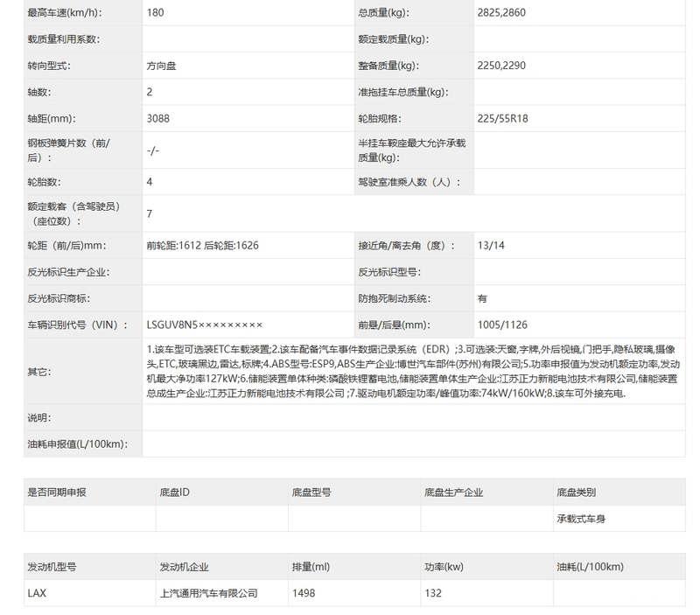700x615 pixels.
Task: Click the 轮胎数 label
Action: coord(44,182)
